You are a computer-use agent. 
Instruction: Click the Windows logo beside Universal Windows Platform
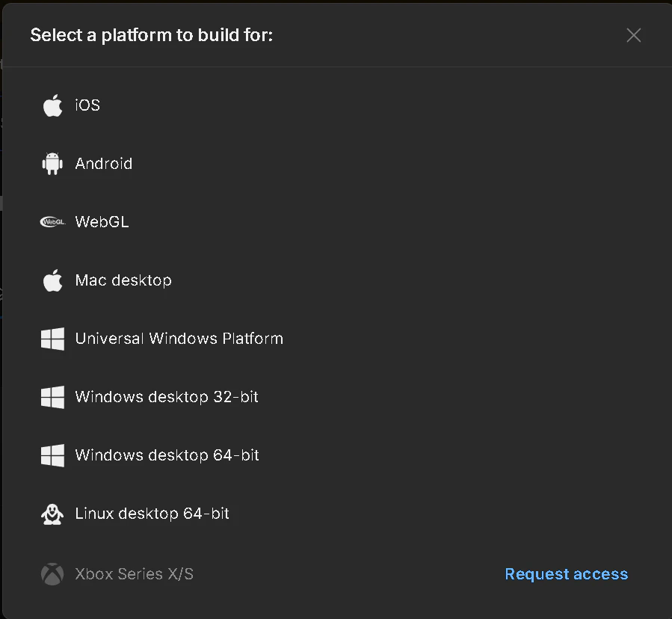coord(53,339)
